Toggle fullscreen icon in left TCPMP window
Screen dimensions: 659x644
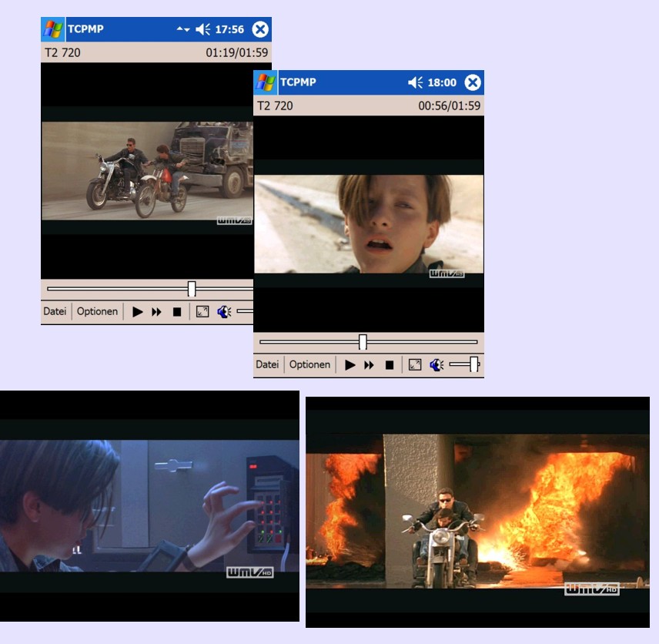pos(202,312)
